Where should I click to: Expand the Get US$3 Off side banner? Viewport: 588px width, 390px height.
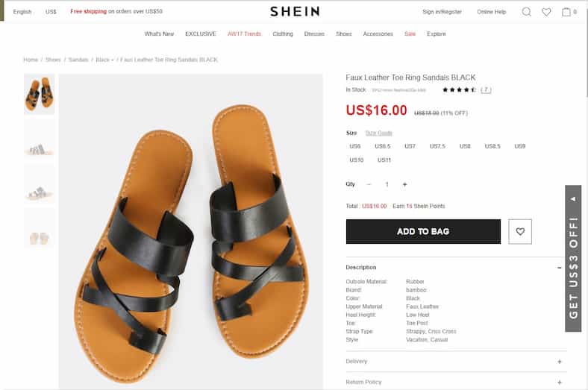coord(573,258)
